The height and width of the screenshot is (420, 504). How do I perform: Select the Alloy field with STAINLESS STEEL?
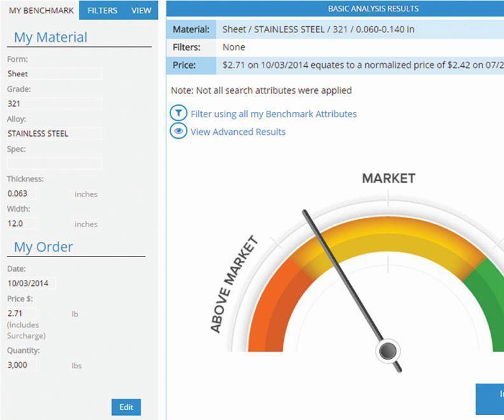pyautogui.click(x=54, y=134)
